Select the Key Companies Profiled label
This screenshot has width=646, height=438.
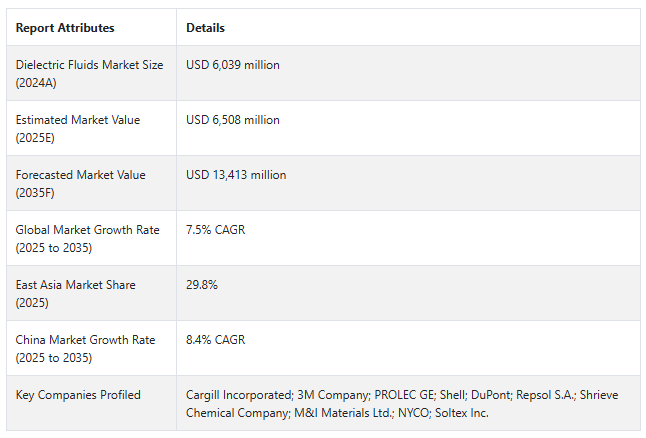[x=78, y=395]
